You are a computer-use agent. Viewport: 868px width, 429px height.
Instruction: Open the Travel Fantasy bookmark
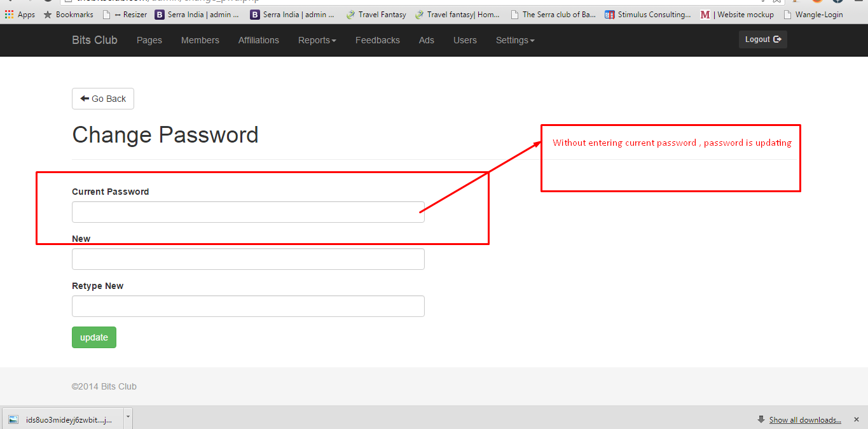(376, 14)
